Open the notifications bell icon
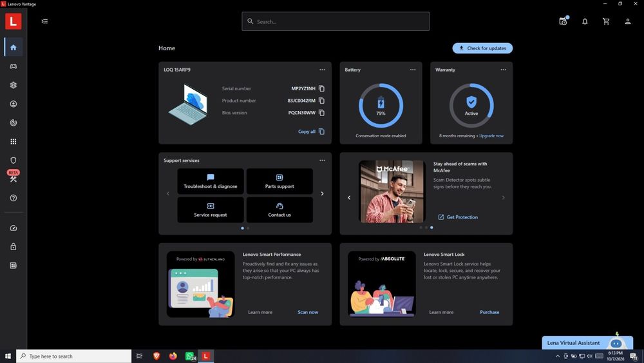Image resolution: width=644 pixels, height=363 pixels. (585, 21)
